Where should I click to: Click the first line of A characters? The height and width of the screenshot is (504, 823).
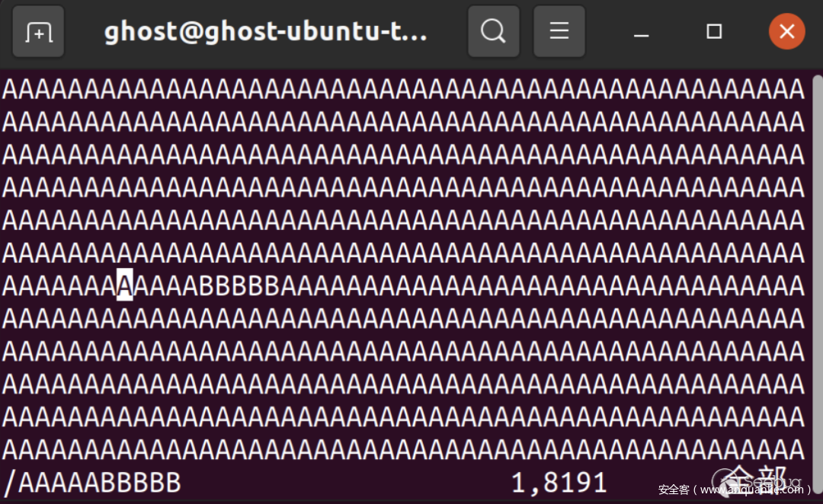point(403,90)
